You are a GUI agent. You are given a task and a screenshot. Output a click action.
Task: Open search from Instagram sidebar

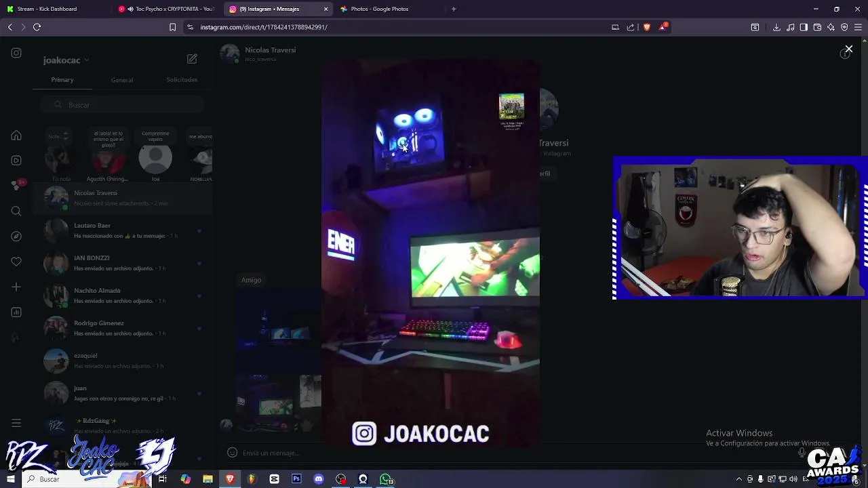[x=16, y=211]
